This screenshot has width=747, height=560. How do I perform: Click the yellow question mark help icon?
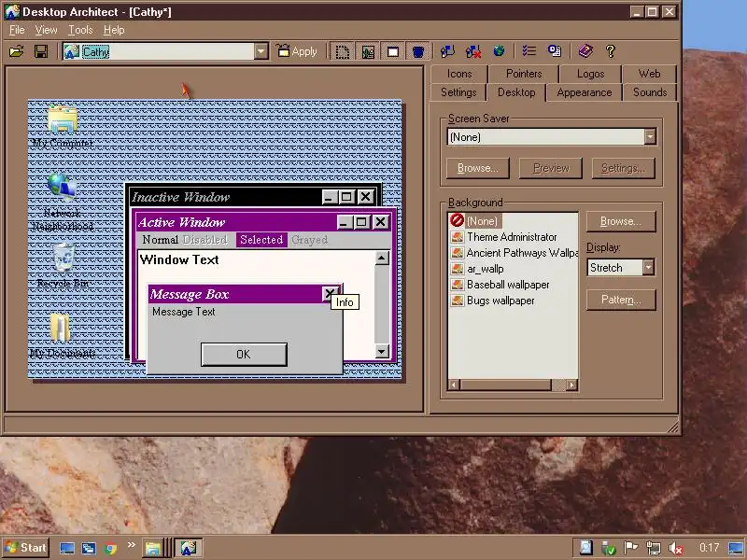coord(611,51)
